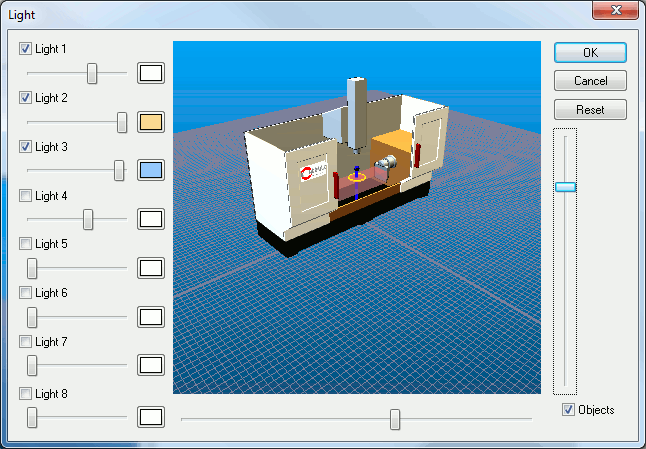Check the Light 7 checkbox

pyautogui.click(x=25, y=341)
